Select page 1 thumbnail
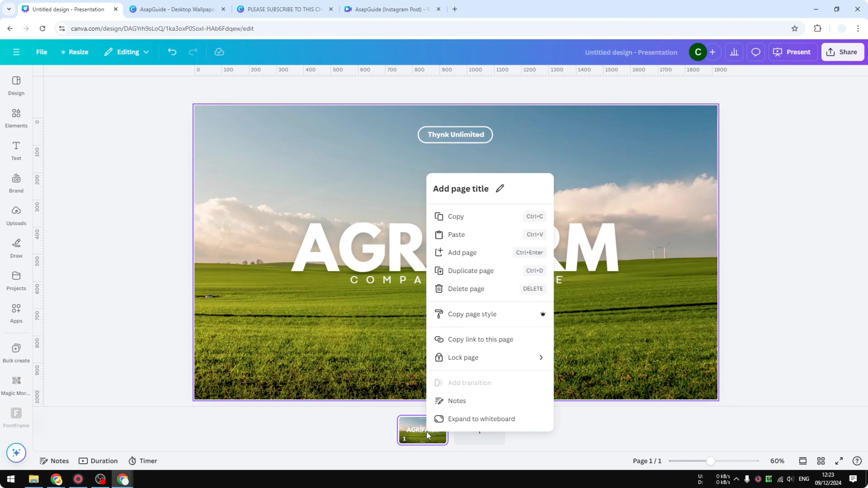 [422, 430]
